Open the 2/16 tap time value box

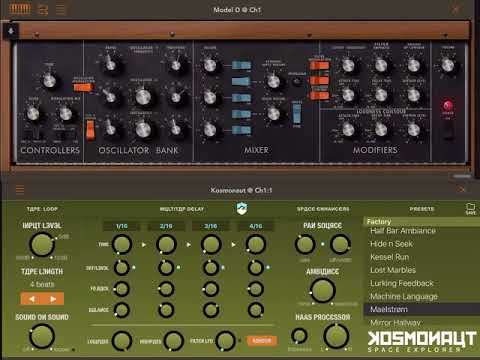click(166, 226)
